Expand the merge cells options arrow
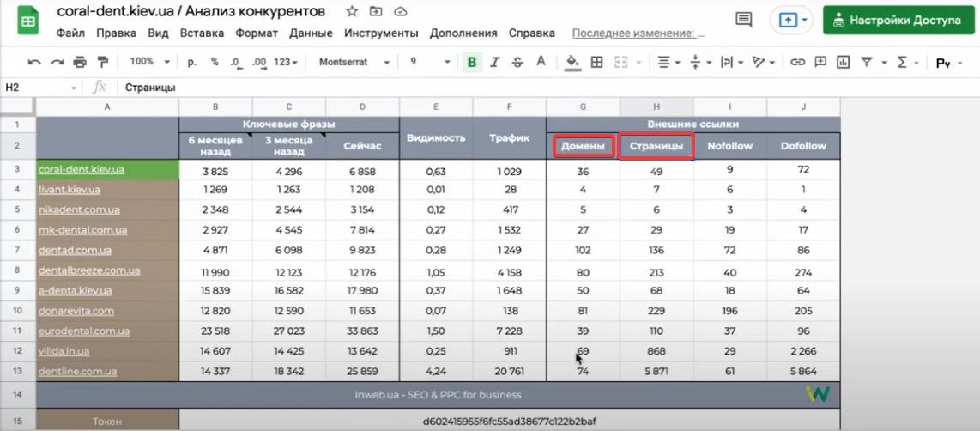The height and width of the screenshot is (431, 980). (x=638, y=62)
